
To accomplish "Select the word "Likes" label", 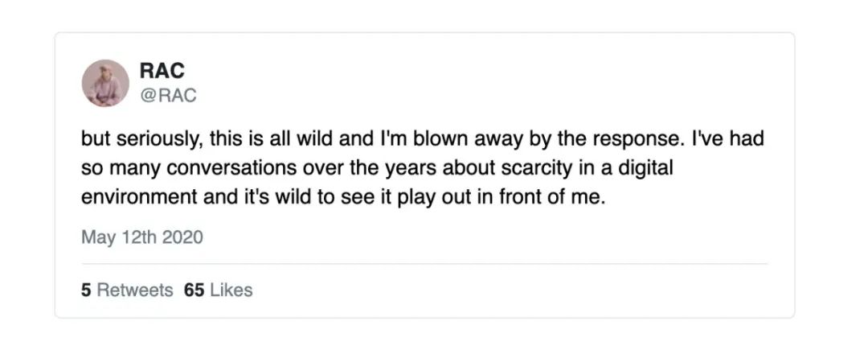I will click(x=231, y=291).
